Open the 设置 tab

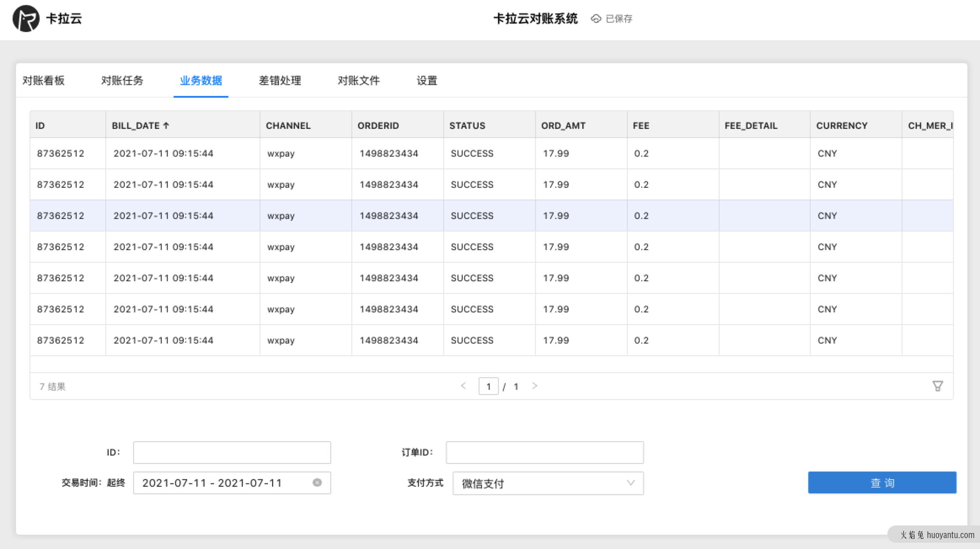427,80
